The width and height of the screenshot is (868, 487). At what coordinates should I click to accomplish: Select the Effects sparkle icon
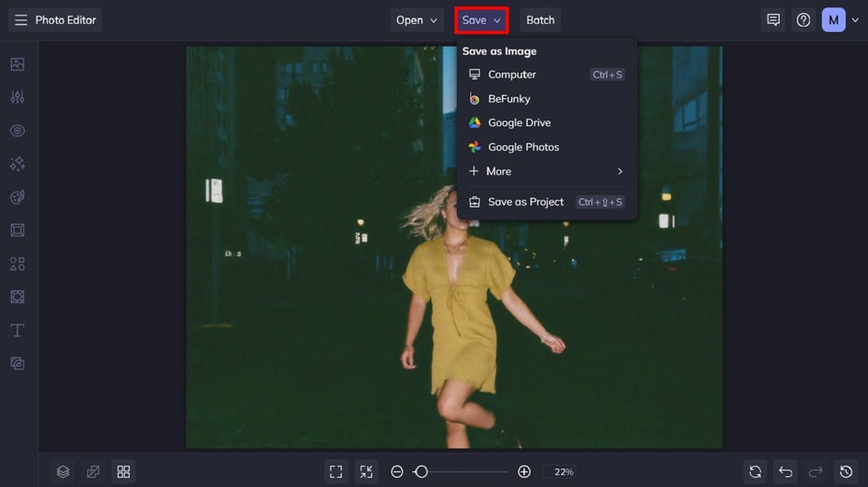click(x=17, y=164)
